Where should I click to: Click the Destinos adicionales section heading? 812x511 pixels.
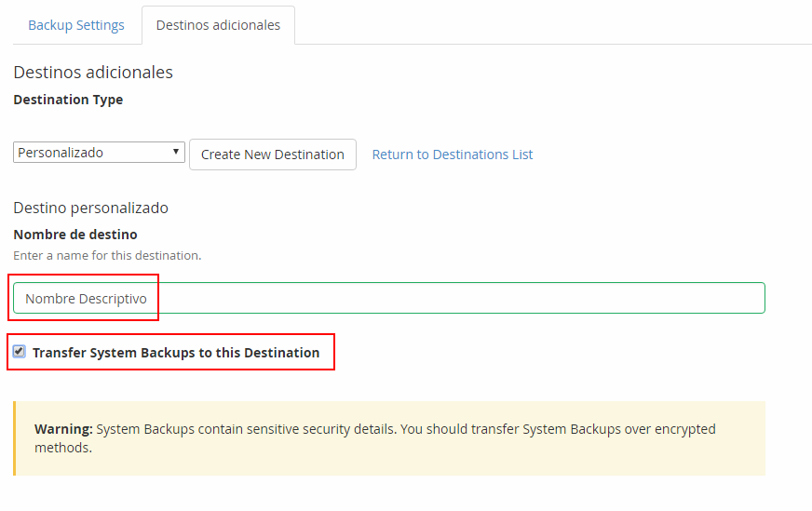click(93, 72)
